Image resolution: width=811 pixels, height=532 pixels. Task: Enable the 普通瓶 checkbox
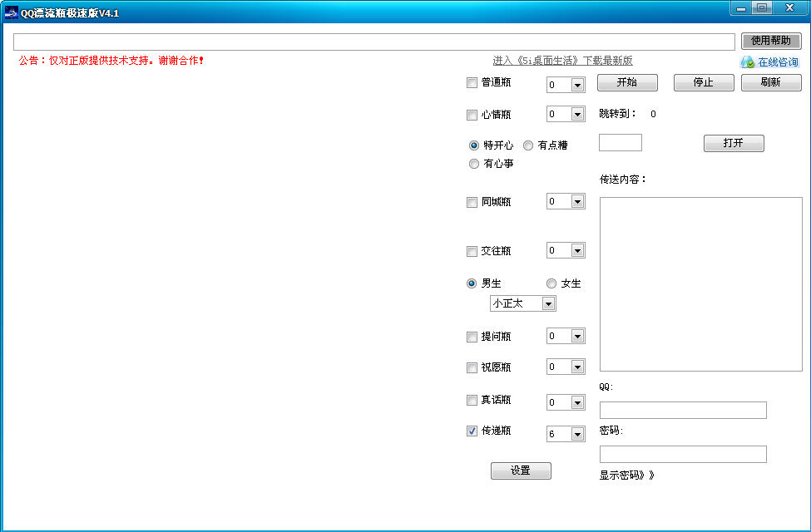pos(472,83)
